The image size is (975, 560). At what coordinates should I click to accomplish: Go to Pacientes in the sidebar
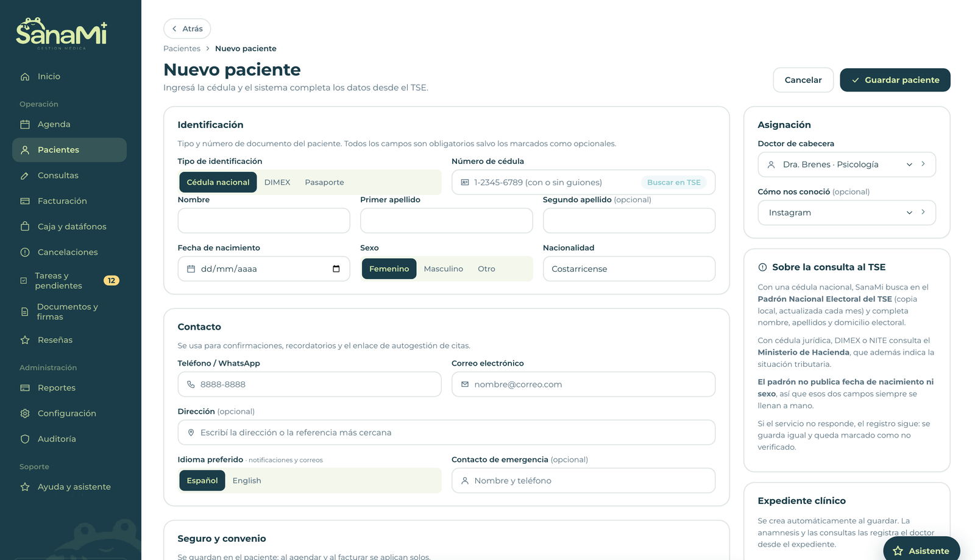69,150
